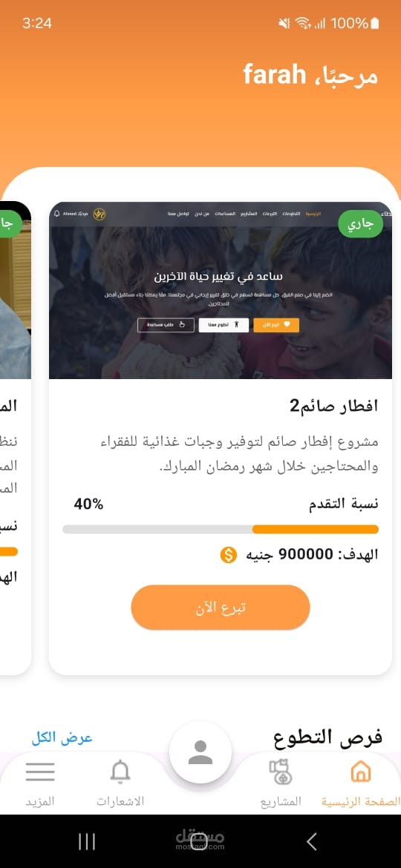Image resolution: width=401 pixels, height=868 pixels.
Task: Tap the partially visible left project card
Action: [x=16, y=438]
